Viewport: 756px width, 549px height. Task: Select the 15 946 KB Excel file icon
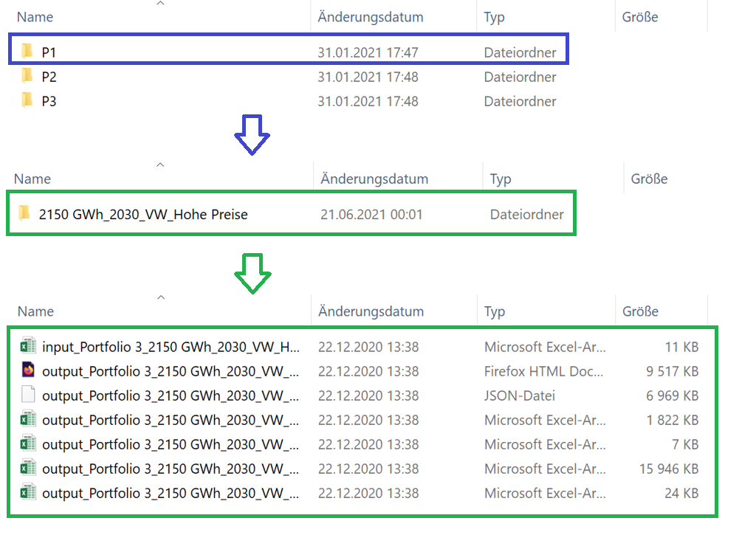click(28, 468)
